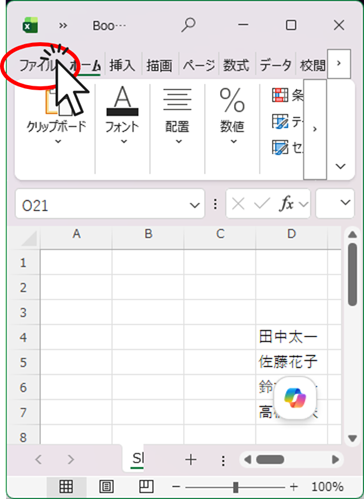The height and width of the screenshot is (499, 364).
Task: Select row 4 header
Action: [23, 337]
